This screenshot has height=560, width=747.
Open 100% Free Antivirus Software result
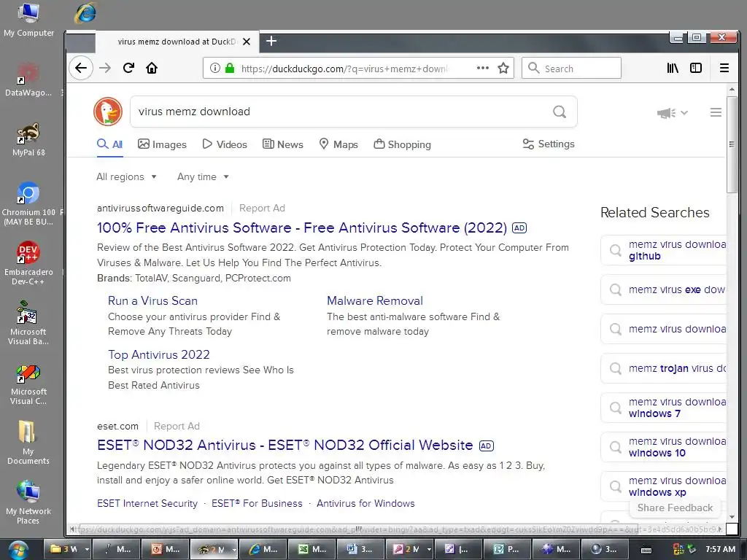point(301,227)
